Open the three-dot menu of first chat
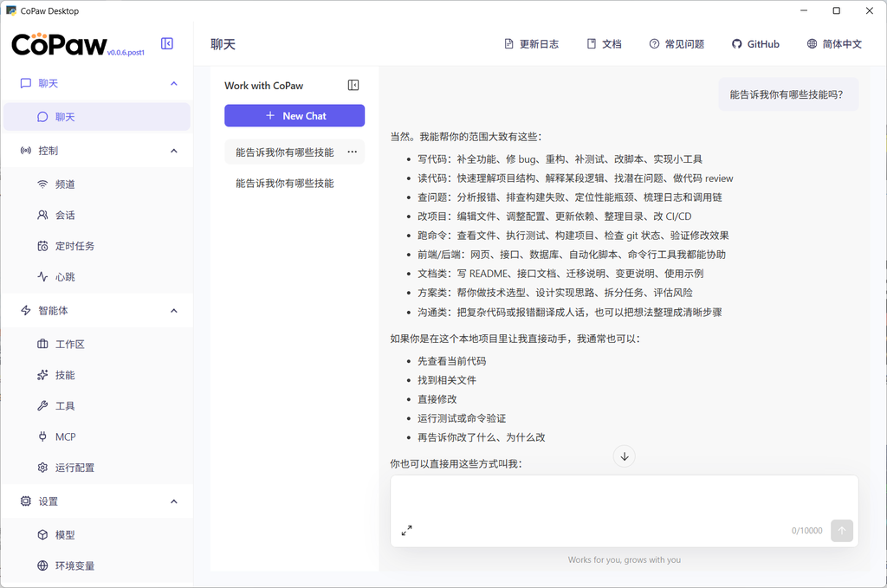The width and height of the screenshot is (887, 588). [x=353, y=152]
